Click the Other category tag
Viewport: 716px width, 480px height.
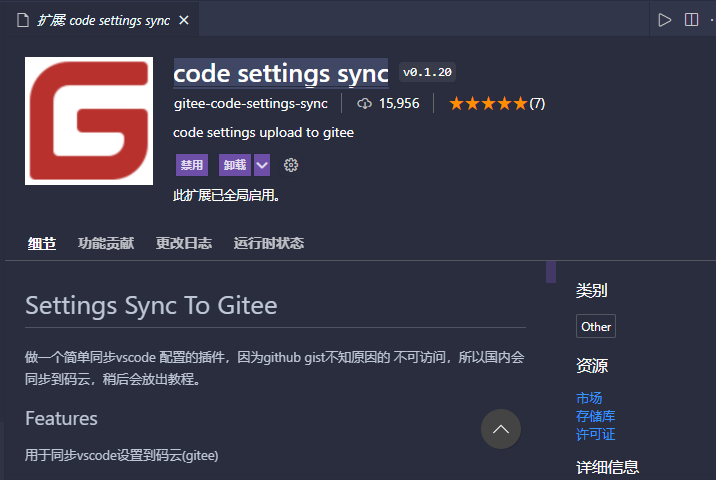[x=596, y=326]
